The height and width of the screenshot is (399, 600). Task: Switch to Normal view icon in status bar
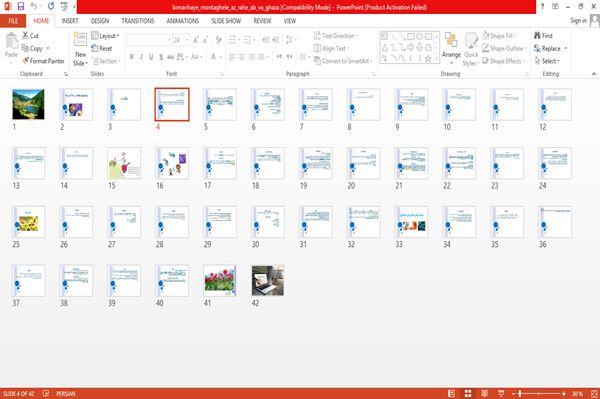tap(452, 393)
